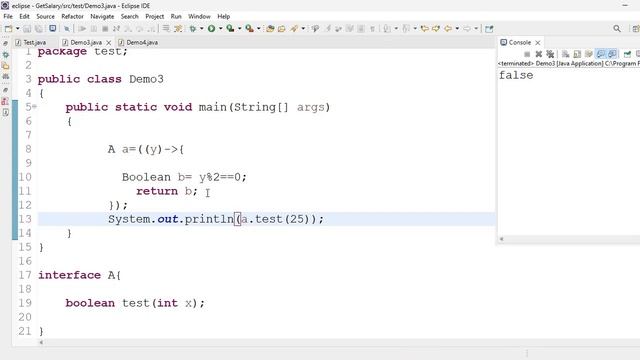Click the Terminate icon in main toolbar
Screen dimensions: 640x360
[x=105, y=29]
